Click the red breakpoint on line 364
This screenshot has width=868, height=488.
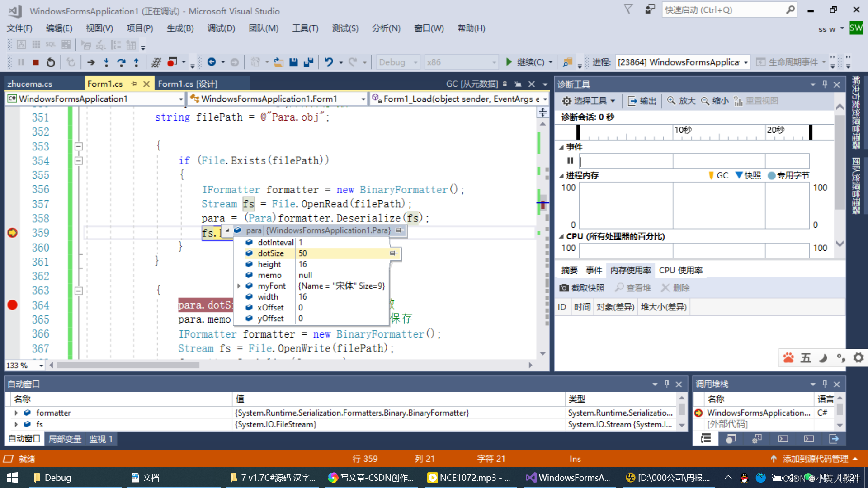(12, 305)
